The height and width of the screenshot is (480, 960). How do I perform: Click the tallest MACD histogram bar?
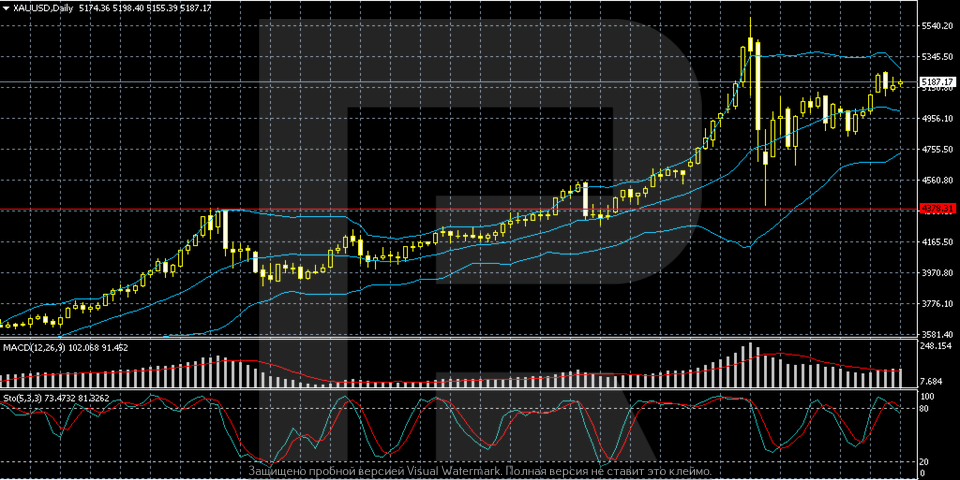(x=751, y=366)
